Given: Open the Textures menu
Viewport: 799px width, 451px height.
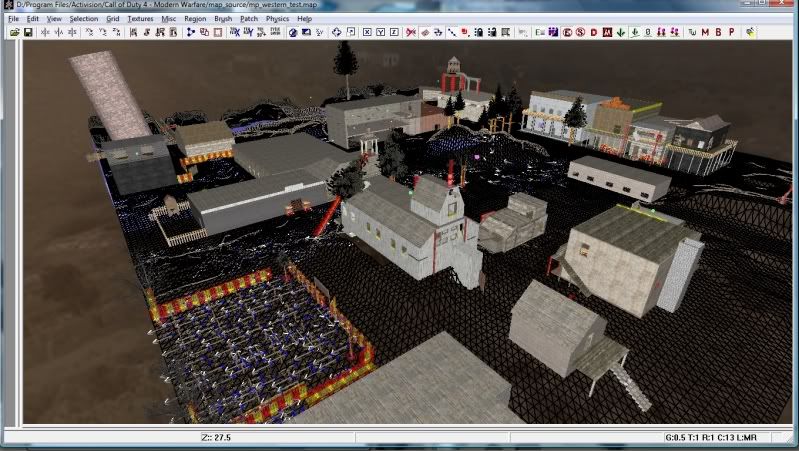Looking at the screenshot, I should [x=140, y=19].
